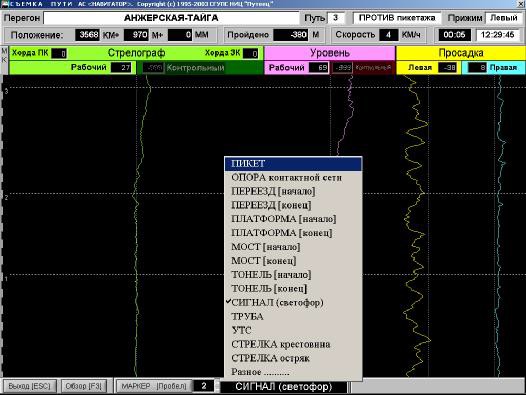This screenshot has height=395, width=526.
Task: Click the Пройдено distance value -380
Action: 291,35
